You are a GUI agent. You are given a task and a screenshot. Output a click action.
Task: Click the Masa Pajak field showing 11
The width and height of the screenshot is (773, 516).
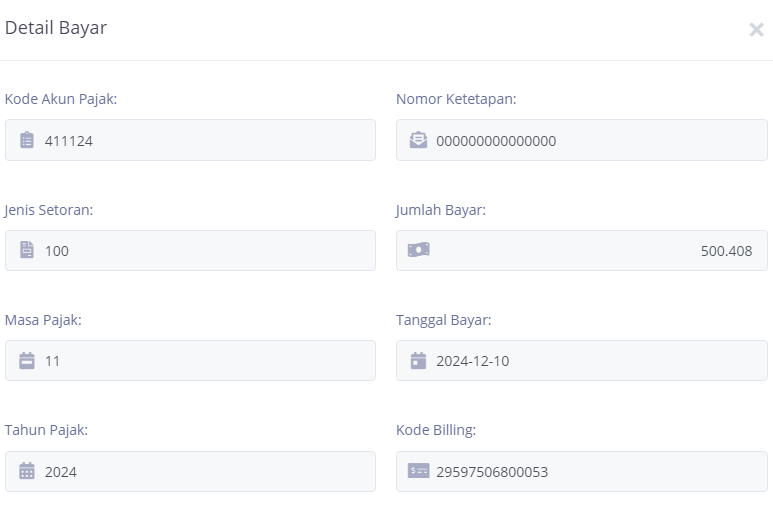coord(190,360)
